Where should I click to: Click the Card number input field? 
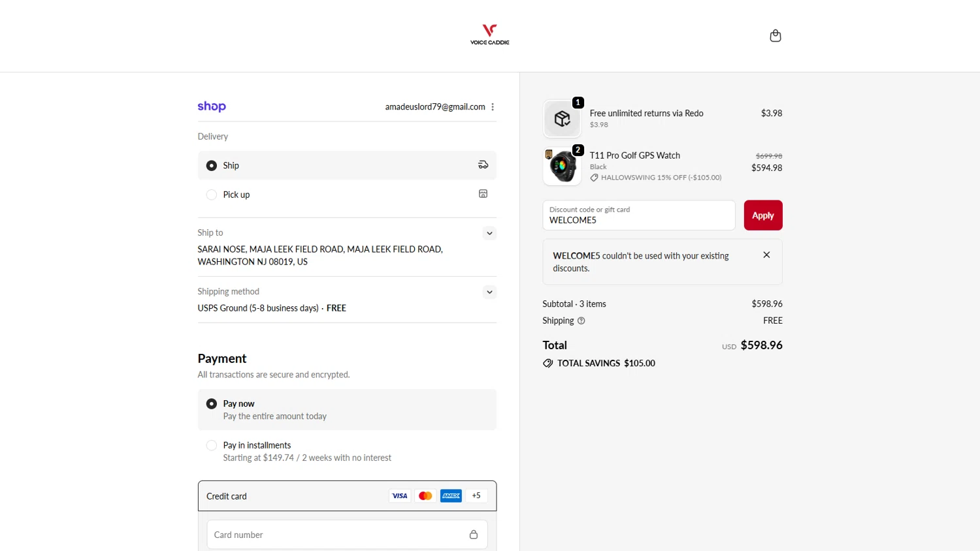pos(347,535)
